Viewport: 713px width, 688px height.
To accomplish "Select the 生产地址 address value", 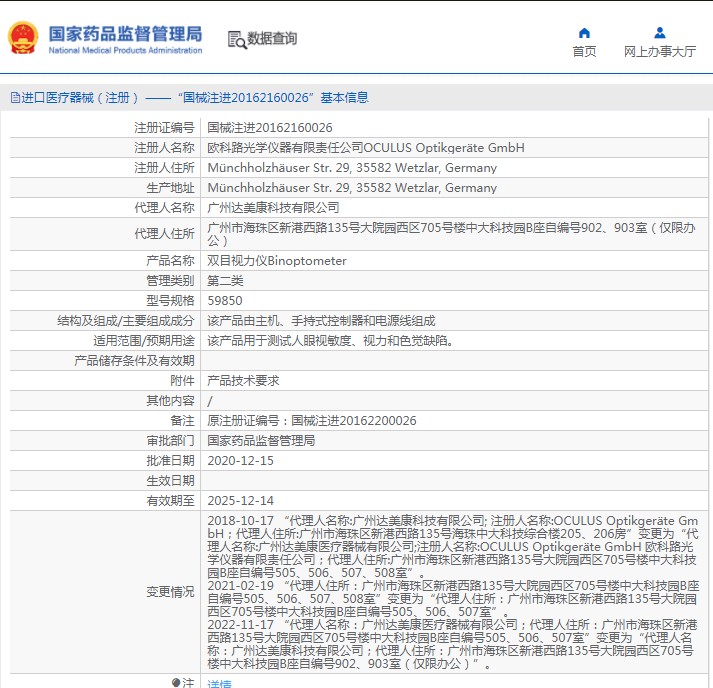I will pyautogui.click(x=352, y=188).
